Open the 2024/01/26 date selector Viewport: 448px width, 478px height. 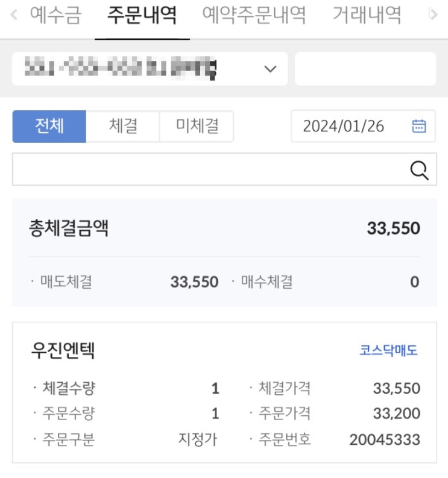[343, 126]
